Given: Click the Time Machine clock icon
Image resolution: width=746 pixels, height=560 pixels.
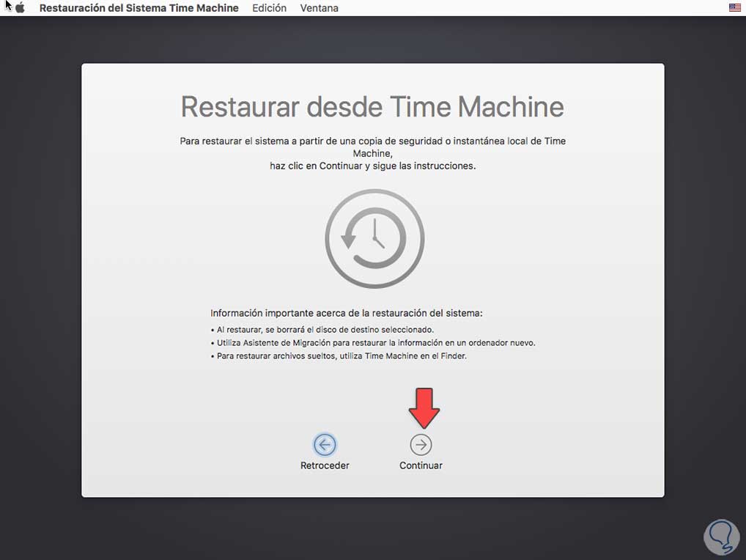Looking at the screenshot, I should coord(375,238).
